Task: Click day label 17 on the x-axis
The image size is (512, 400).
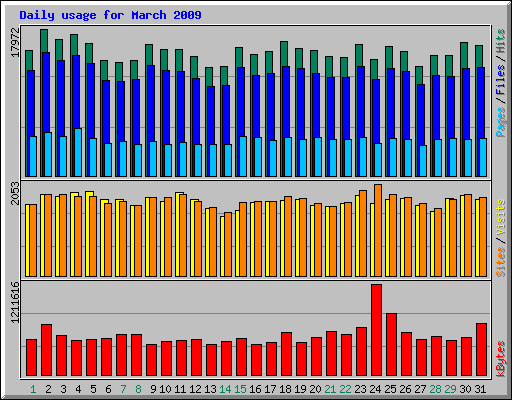Action: 270,389
